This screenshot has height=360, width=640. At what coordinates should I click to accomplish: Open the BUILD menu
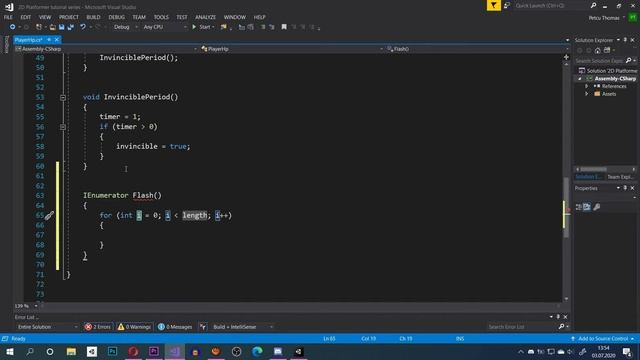pos(93,17)
